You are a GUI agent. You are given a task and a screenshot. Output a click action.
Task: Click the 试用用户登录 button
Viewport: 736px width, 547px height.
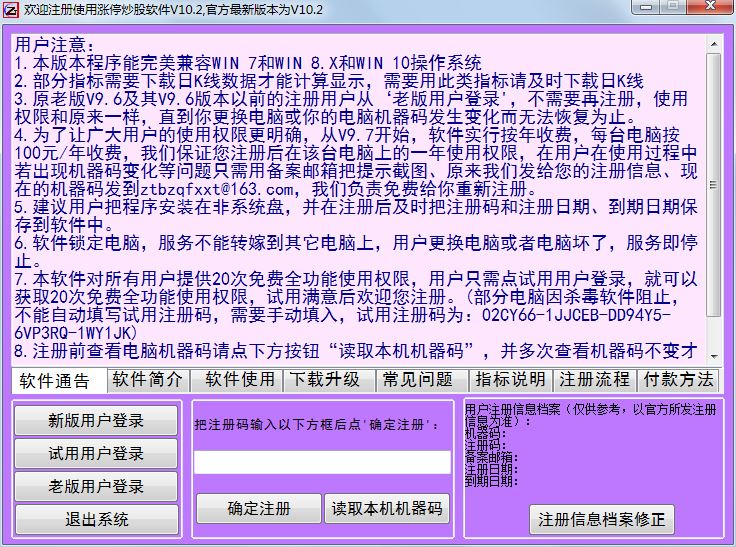[96, 453]
